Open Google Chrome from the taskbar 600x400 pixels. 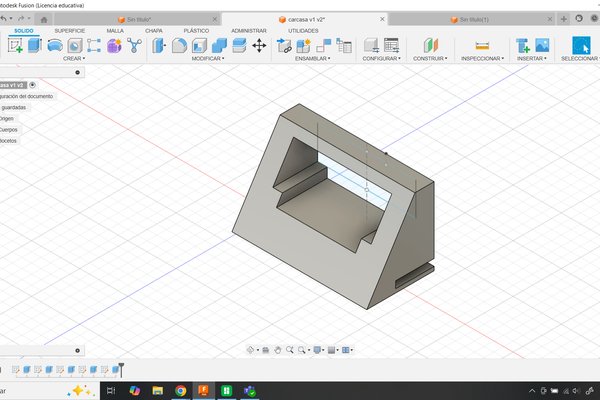(x=180, y=390)
